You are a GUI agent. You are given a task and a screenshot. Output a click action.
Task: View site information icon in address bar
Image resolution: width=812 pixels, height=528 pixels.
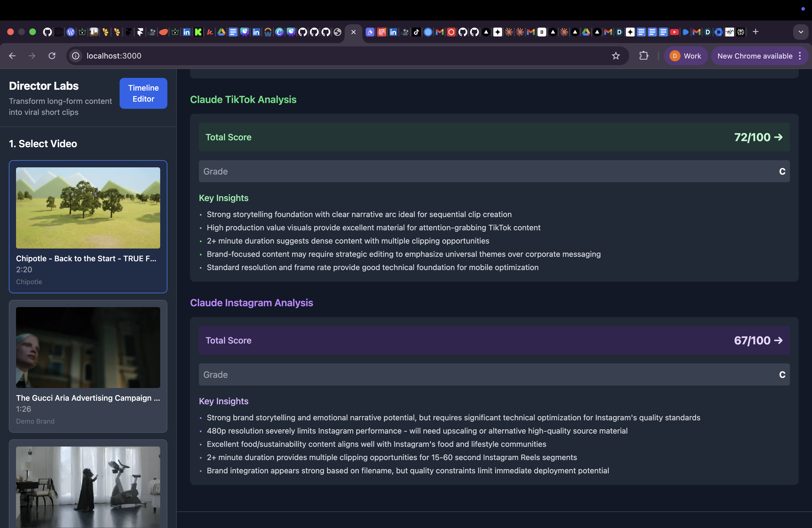pyautogui.click(x=76, y=56)
